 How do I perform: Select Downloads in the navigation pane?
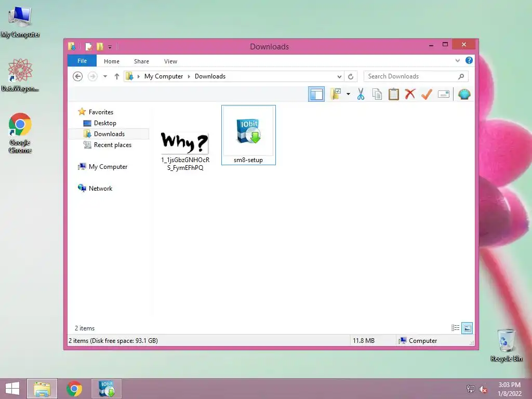[109, 134]
